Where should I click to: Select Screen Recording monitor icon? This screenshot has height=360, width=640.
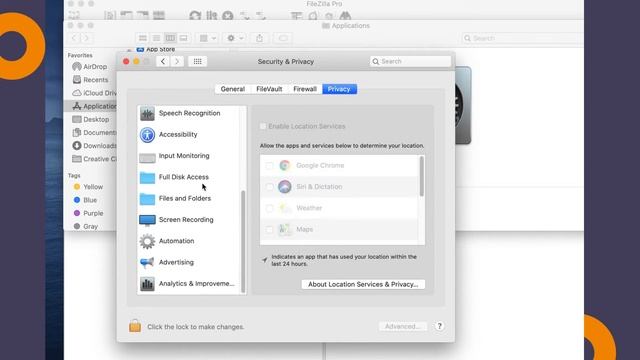tap(147, 220)
